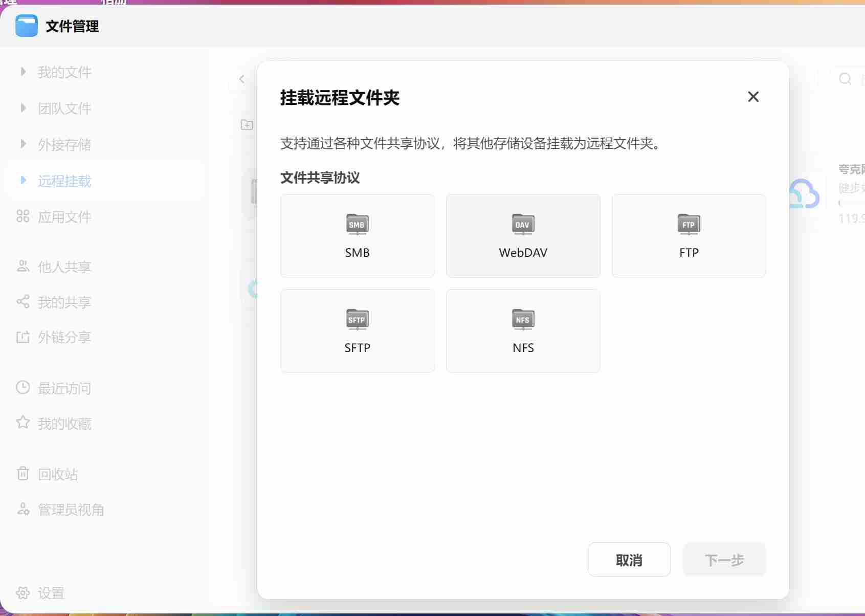Click the 最近访问 clock icon
Viewport: 865px width, 616px height.
tap(23, 387)
